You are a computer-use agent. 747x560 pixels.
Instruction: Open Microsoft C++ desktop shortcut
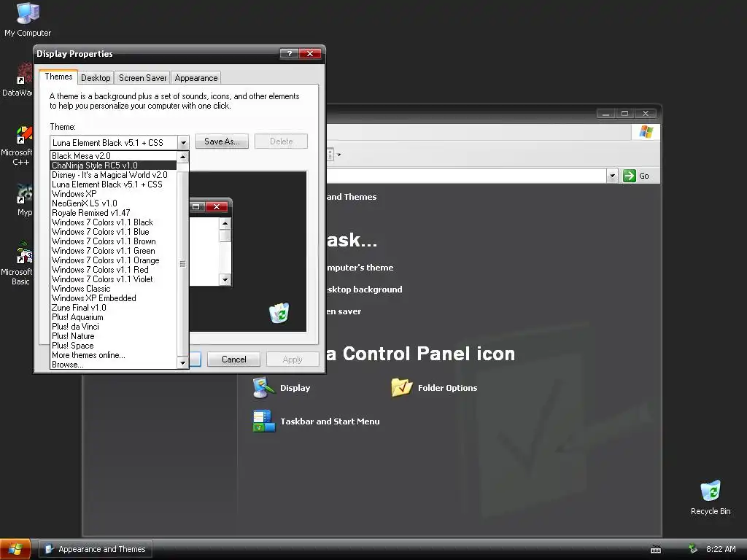[19, 146]
